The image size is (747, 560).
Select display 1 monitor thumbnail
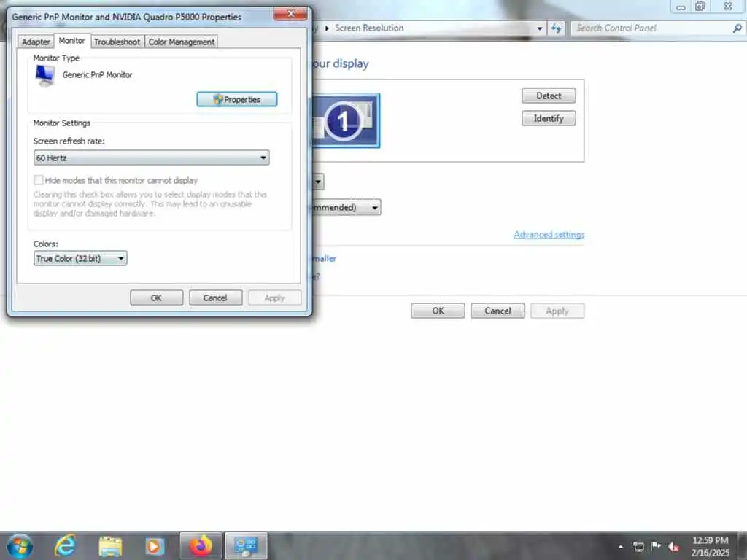coord(347,121)
